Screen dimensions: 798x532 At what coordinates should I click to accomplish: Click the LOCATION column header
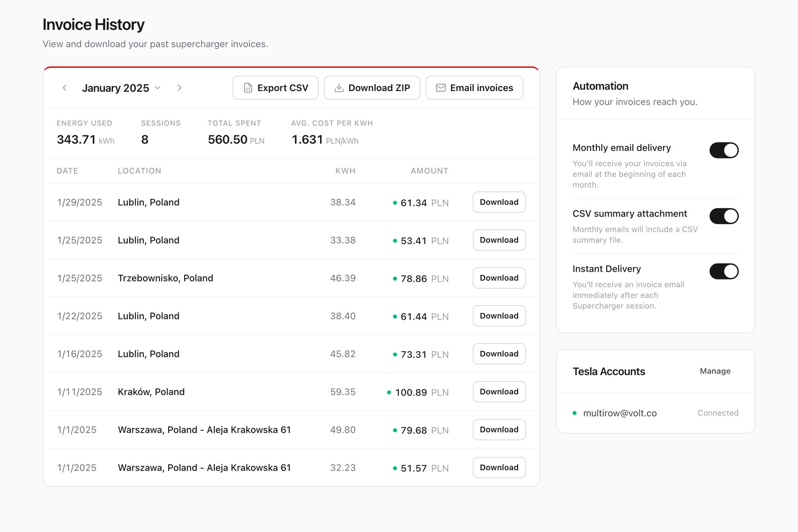coord(139,171)
